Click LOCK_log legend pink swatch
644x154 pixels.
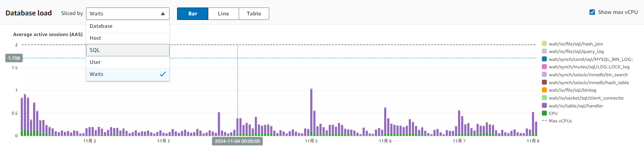[544, 67]
